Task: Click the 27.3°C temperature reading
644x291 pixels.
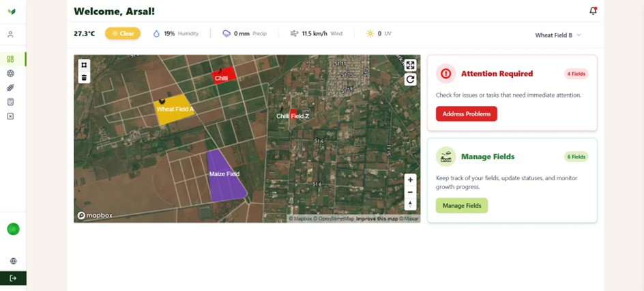Action: (x=84, y=33)
